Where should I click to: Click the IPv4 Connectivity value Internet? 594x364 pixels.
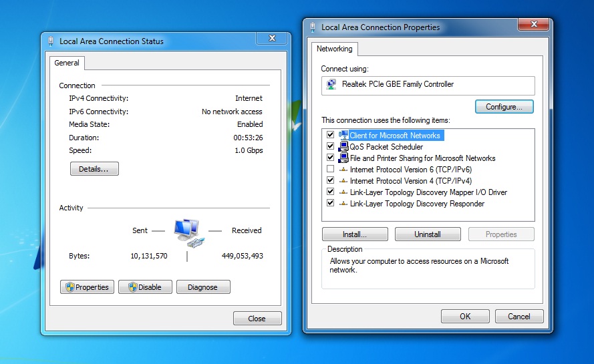(249, 98)
